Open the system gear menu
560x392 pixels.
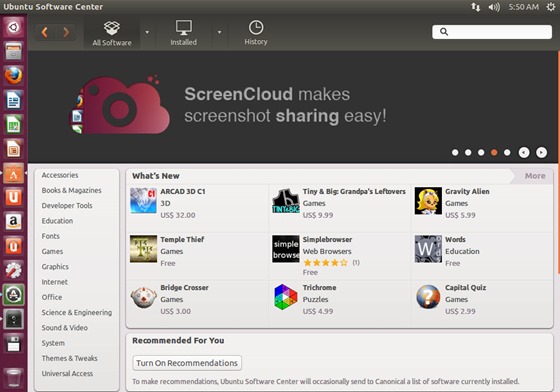(551, 7)
